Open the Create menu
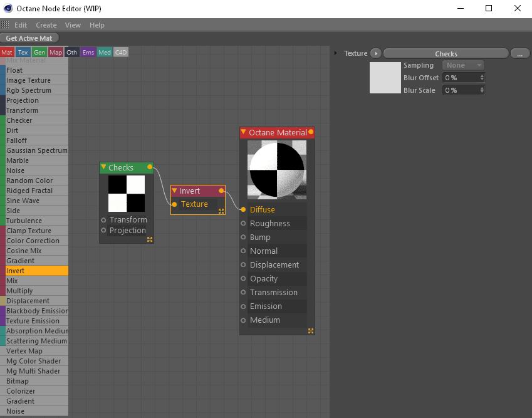 (x=46, y=25)
